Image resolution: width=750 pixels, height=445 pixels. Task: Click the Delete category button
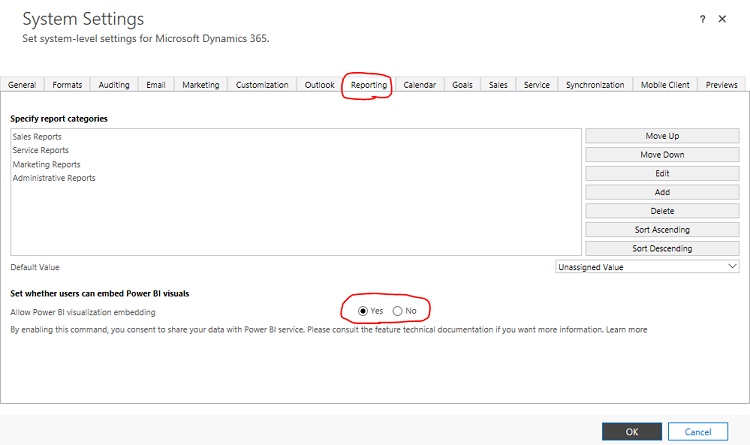[x=662, y=211]
